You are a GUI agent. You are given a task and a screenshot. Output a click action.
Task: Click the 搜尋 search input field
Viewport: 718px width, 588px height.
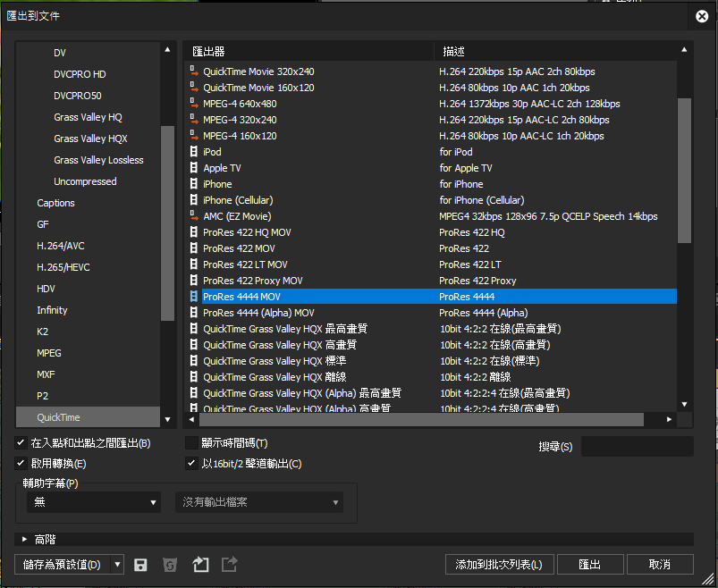tap(637, 446)
